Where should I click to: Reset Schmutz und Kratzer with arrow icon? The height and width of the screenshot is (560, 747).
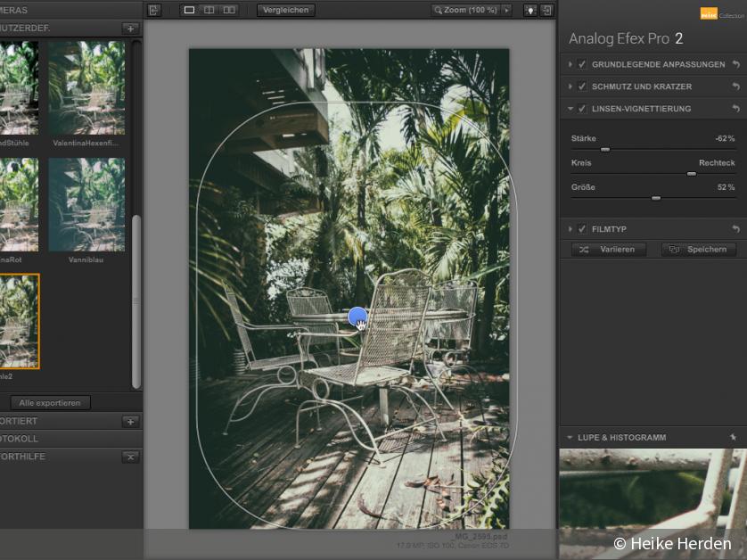pyautogui.click(x=736, y=86)
